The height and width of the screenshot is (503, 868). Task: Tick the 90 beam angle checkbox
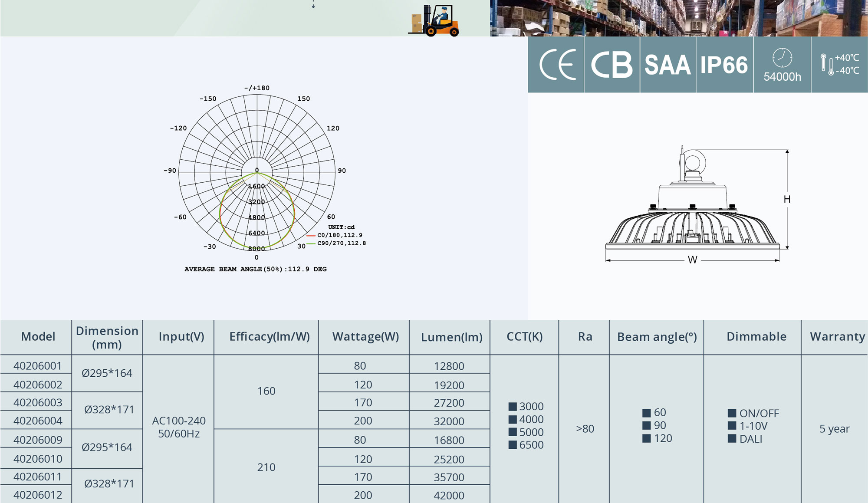pos(646,425)
